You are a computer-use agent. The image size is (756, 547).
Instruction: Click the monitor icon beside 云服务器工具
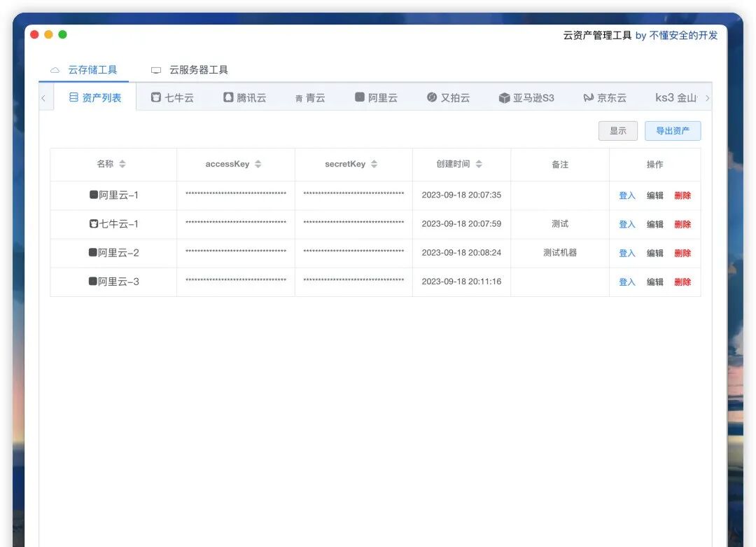[x=155, y=71]
